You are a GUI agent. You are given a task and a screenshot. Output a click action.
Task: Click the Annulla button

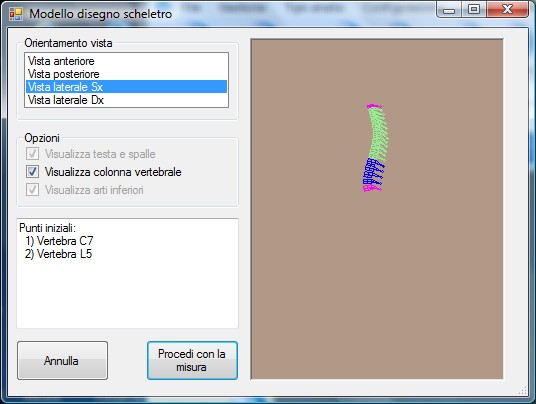(63, 361)
